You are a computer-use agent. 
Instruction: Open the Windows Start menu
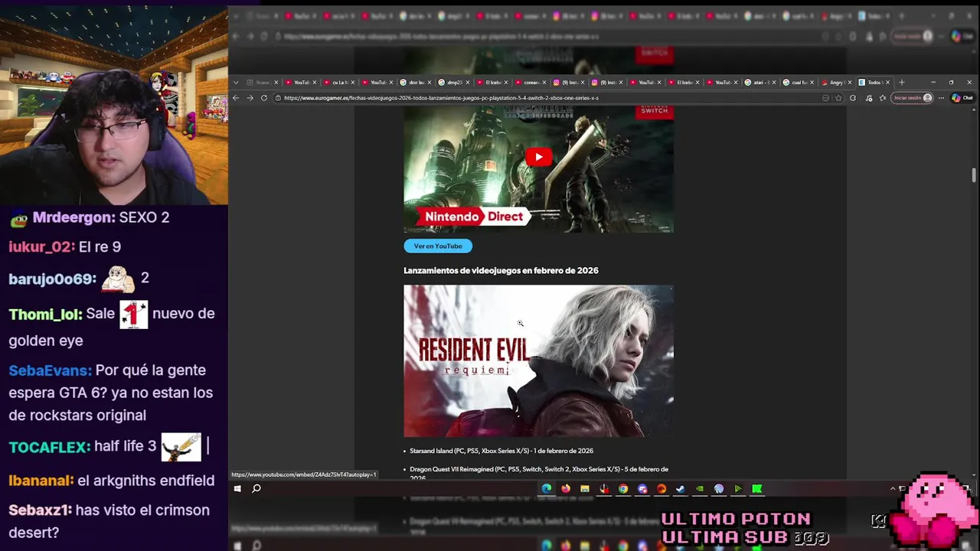(237, 488)
